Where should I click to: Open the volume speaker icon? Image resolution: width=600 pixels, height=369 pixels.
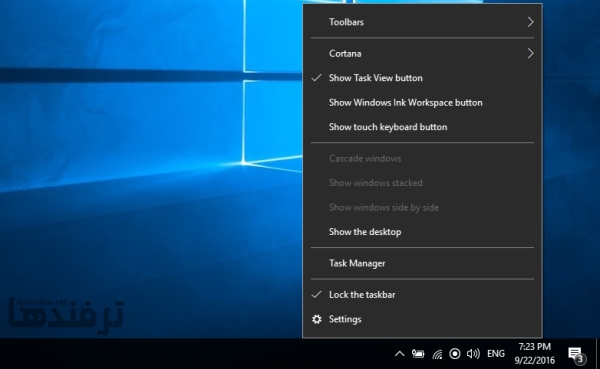point(473,353)
